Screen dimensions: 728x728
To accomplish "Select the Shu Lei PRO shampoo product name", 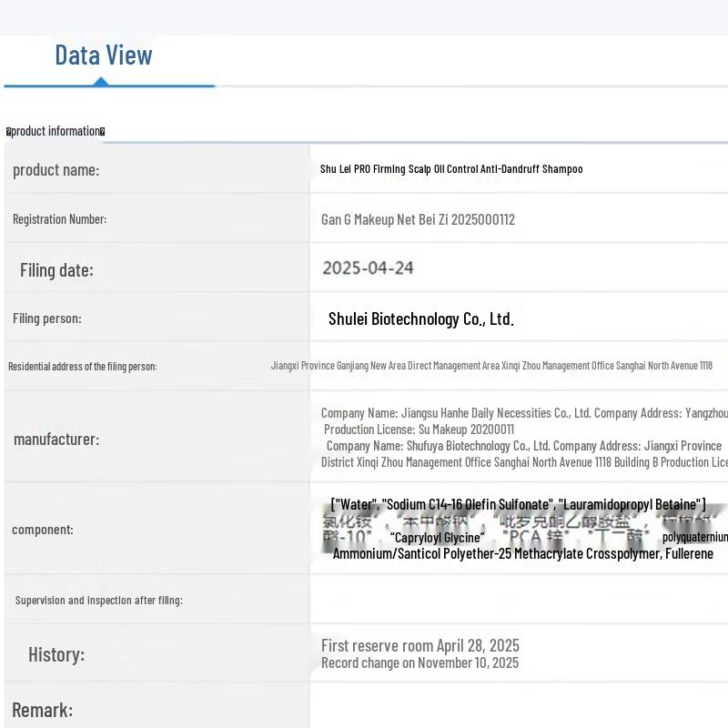I will [x=451, y=169].
